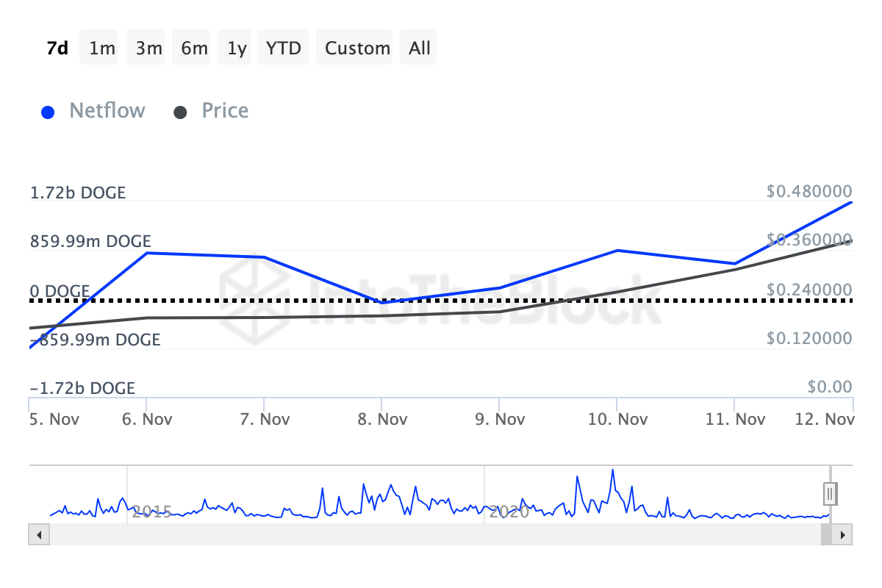Show YTD data
The width and height of the screenshot is (882, 588).
coord(282,47)
